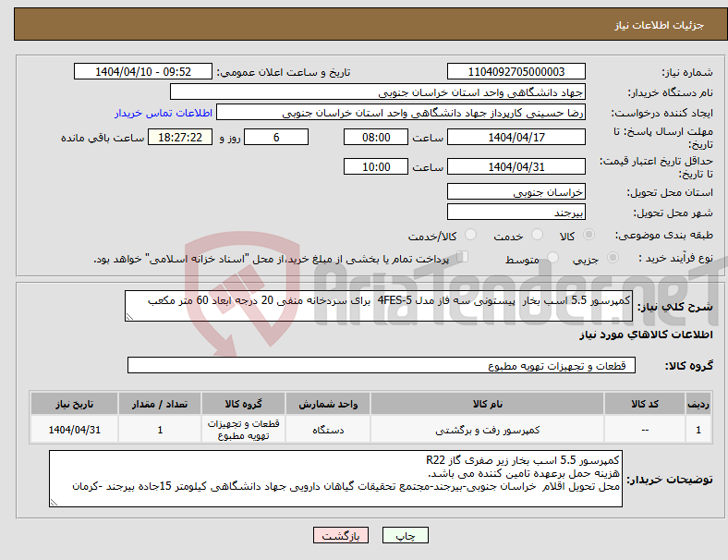
Task: Click the تاریخ نیاز column header
Action: click(x=74, y=404)
